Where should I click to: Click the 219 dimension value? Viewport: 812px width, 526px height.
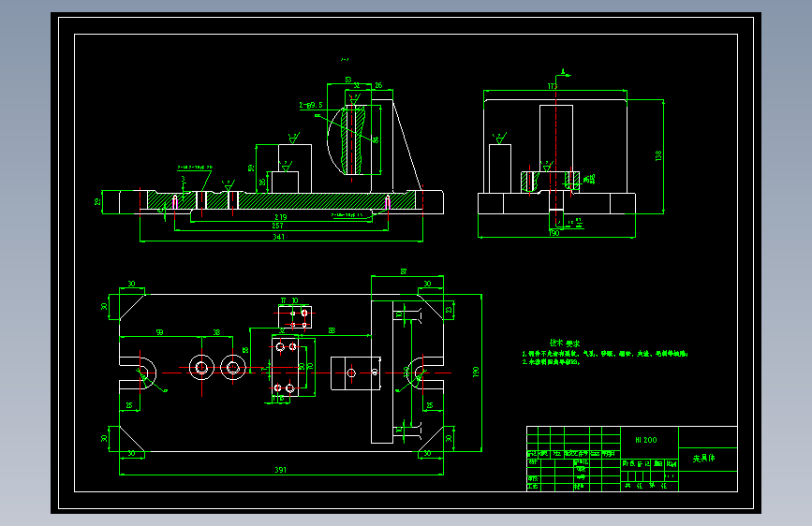tap(281, 217)
